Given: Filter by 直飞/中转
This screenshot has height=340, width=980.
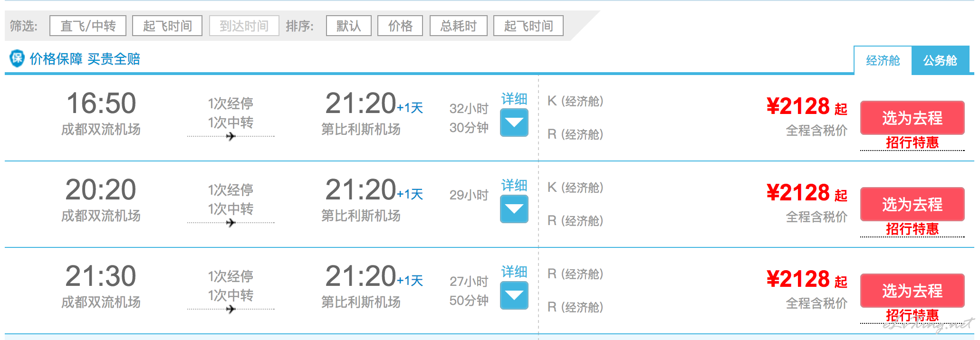Looking at the screenshot, I should (x=88, y=26).
